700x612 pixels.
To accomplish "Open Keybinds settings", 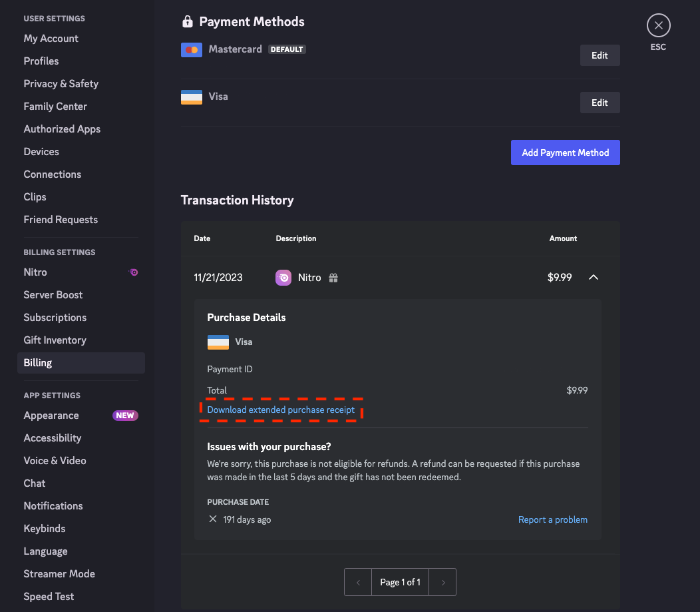I will coord(44,529).
